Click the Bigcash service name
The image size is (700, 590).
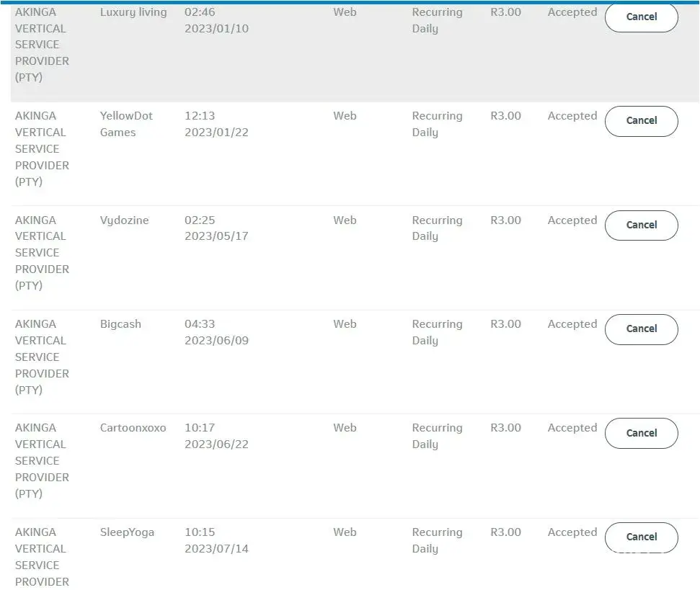(120, 324)
